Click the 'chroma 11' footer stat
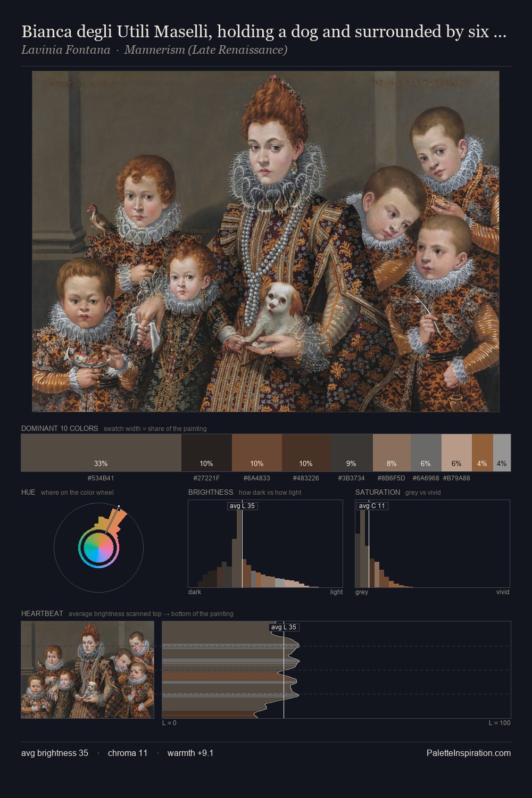Screen dimensions: 532x798 [128, 753]
